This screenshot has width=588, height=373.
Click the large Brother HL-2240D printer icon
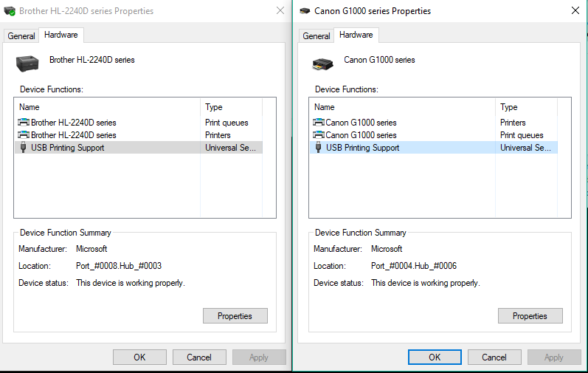[x=27, y=64]
